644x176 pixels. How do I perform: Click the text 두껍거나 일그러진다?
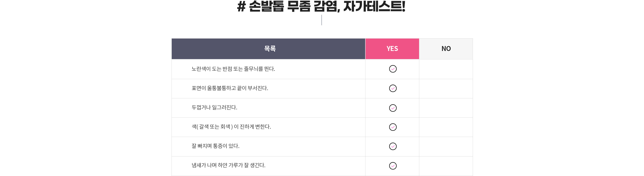[214, 107]
